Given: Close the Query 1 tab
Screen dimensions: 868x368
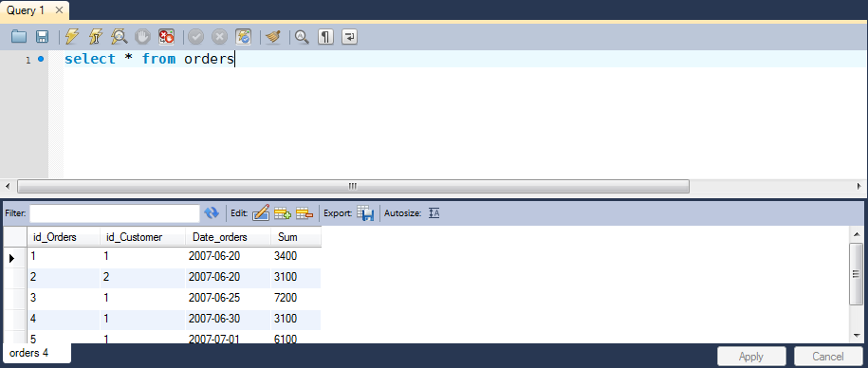Looking at the screenshot, I should [60, 10].
